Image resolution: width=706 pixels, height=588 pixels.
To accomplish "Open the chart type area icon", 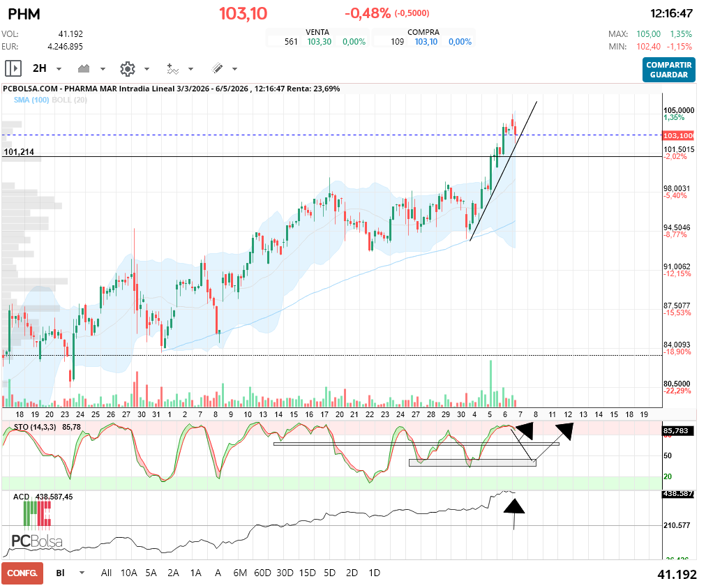I will click(84, 68).
